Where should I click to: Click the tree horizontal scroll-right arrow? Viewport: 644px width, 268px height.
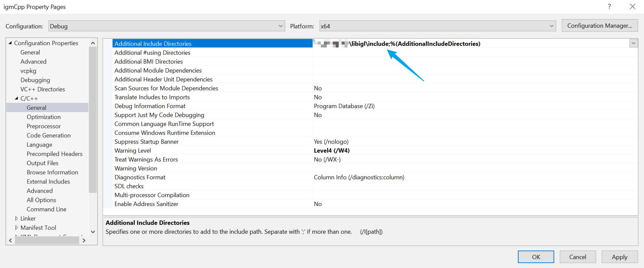click(84, 240)
